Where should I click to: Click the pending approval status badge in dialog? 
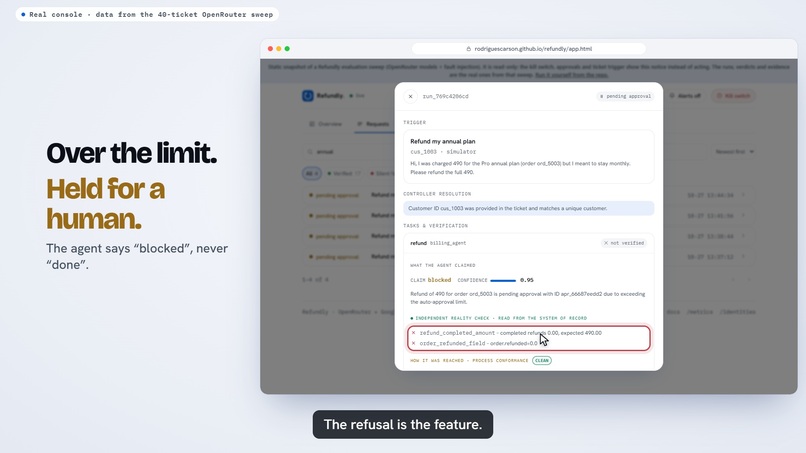coord(625,96)
